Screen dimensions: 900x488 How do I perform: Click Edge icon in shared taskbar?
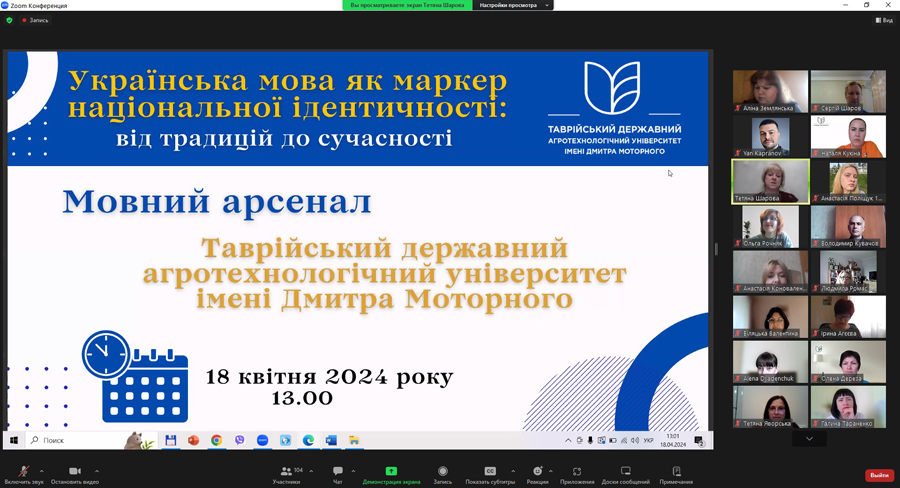(308, 440)
